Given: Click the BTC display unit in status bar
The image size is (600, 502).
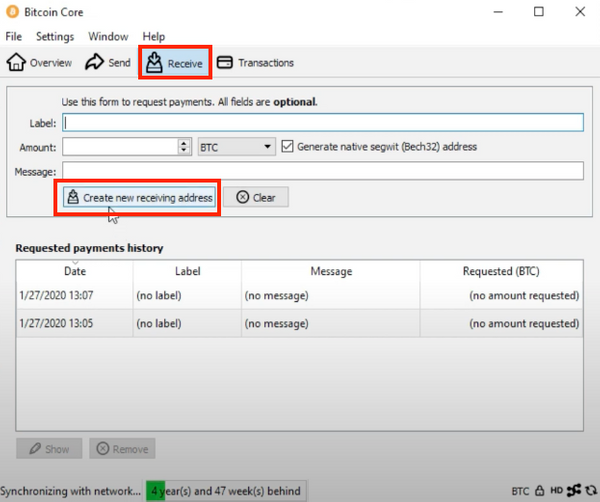Looking at the screenshot, I should pyautogui.click(x=521, y=491).
